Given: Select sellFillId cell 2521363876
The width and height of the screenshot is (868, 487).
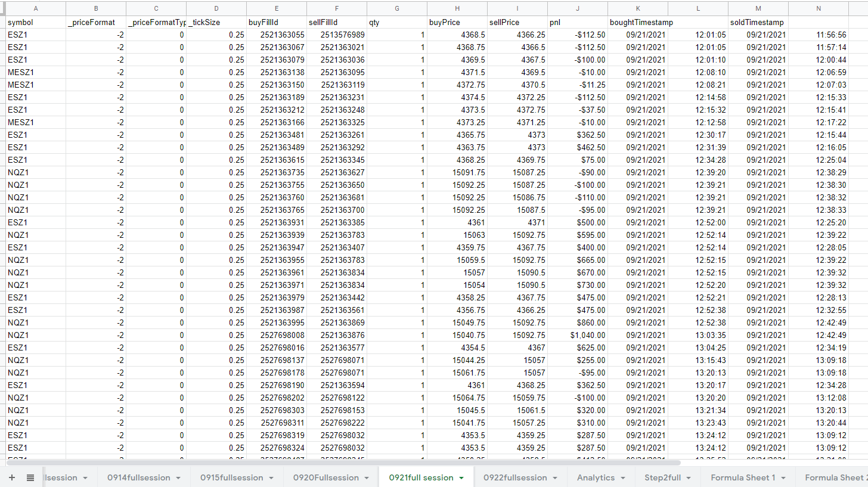Looking at the screenshot, I should tap(337, 335).
